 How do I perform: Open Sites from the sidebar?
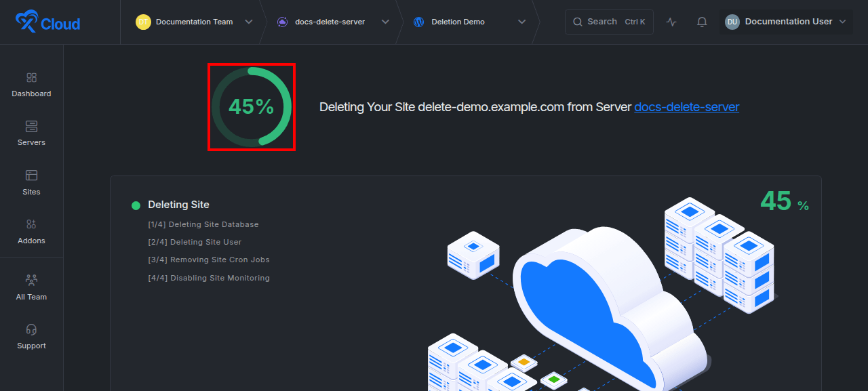pos(31,183)
